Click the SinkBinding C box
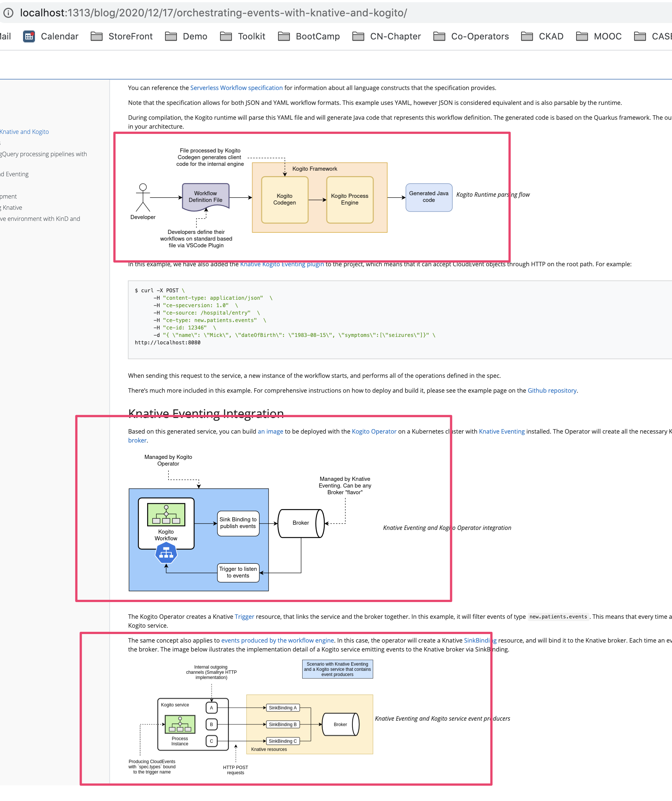 click(283, 741)
